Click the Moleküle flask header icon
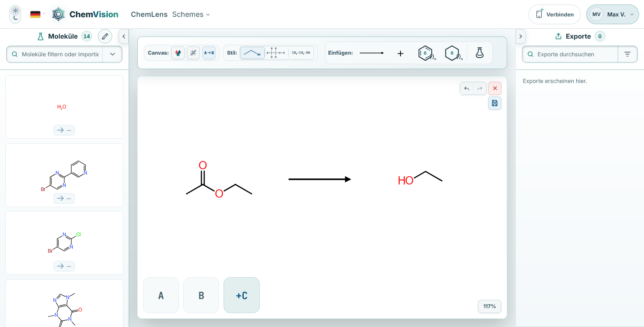The height and width of the screenshot is (327, 644). pyautogui.click(x=40, y=36)
